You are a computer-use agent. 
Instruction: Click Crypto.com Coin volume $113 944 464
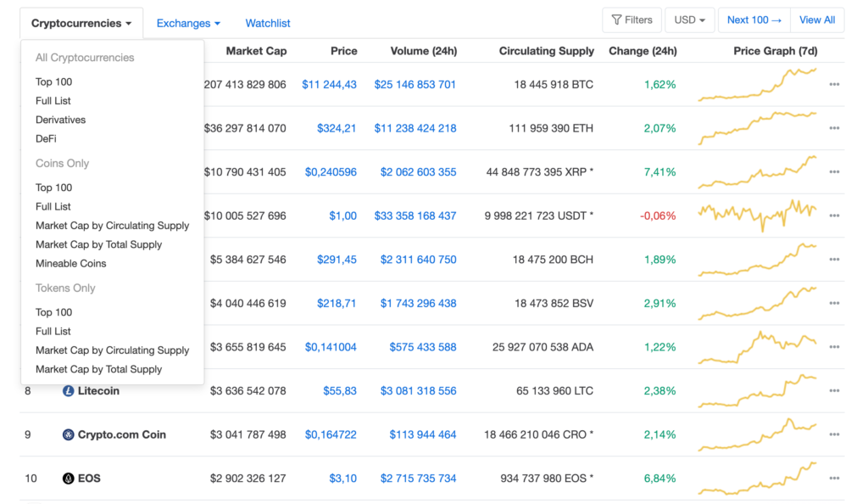[423, 434]
